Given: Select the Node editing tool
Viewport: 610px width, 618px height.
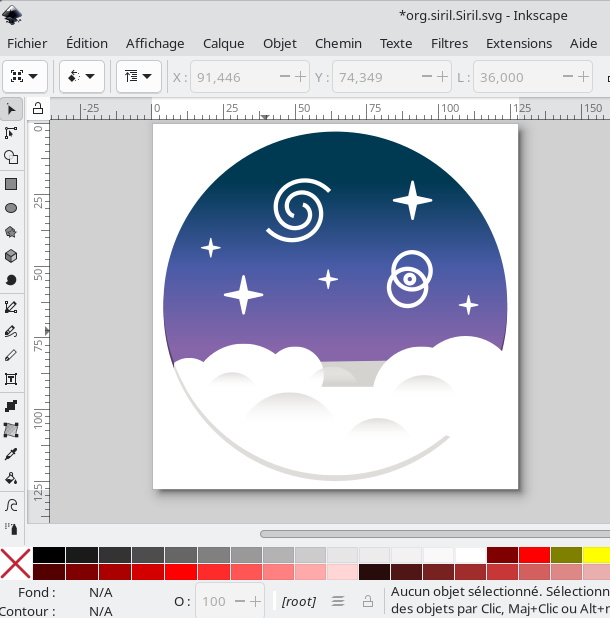Looking at the screenshot, I should tap(11, 133).
